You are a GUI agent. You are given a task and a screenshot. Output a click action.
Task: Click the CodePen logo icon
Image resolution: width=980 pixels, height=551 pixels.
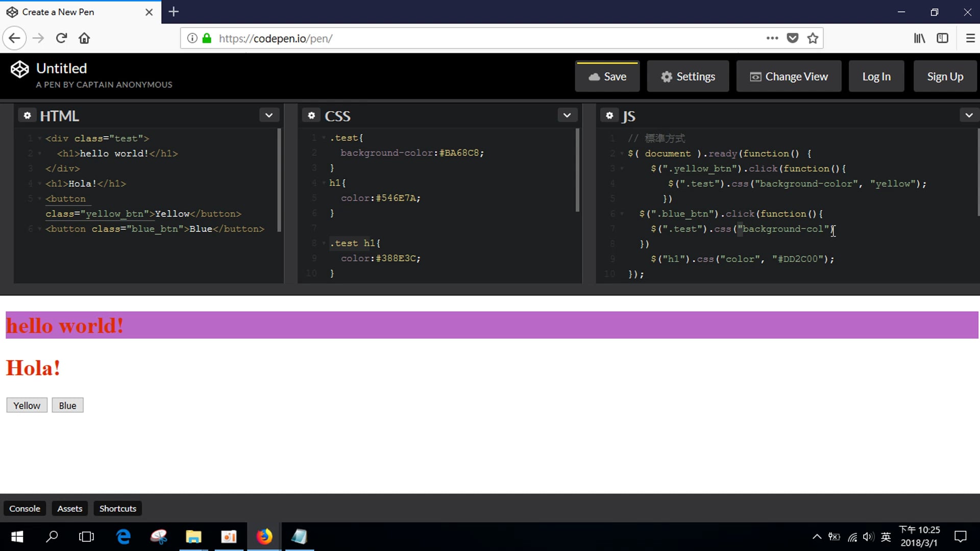20,69
